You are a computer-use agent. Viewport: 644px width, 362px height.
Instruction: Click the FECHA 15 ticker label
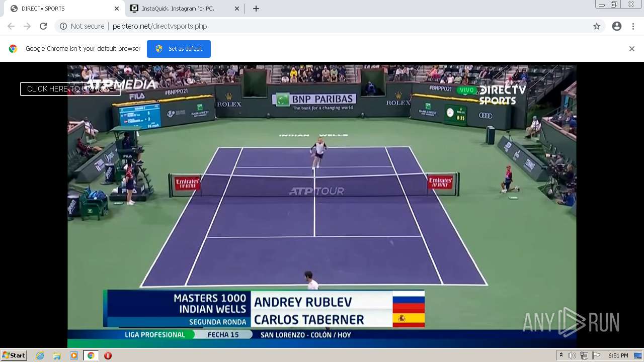pyautogui.click(x=223, y=335)
